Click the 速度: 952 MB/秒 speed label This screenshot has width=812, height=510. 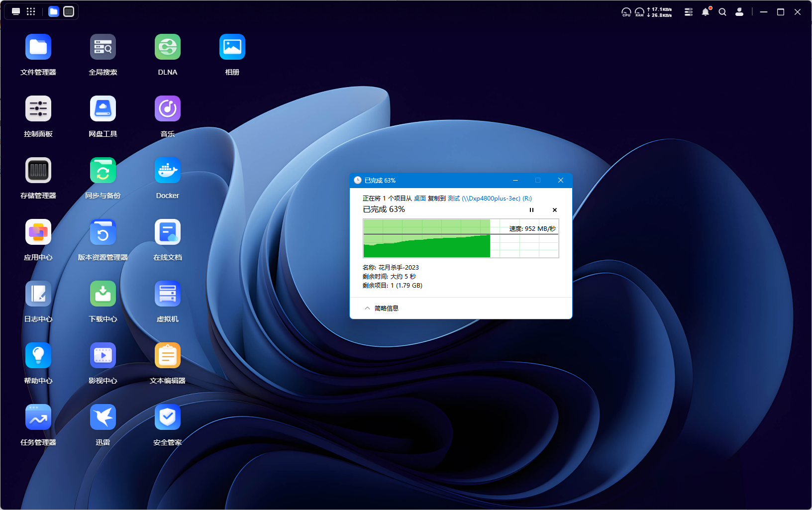point(532,229)
